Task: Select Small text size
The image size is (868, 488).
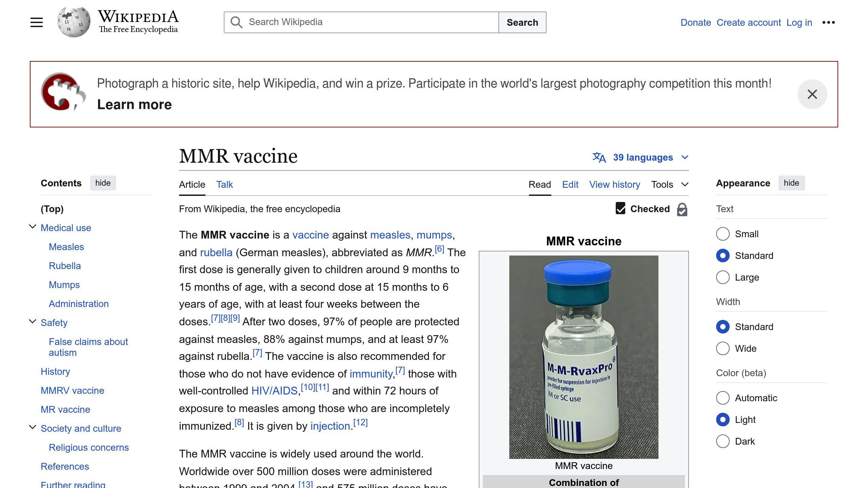Action: click(x=723, y=234)
